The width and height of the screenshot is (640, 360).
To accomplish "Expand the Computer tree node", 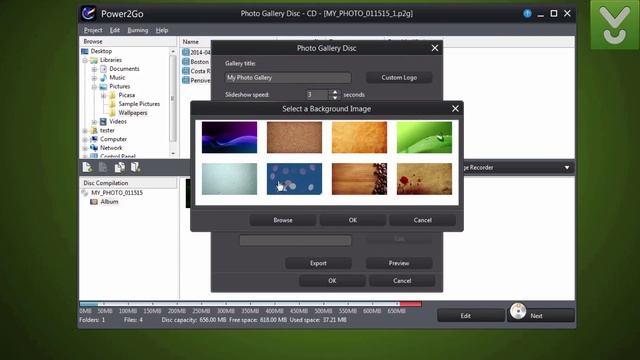I will (85, 139).
